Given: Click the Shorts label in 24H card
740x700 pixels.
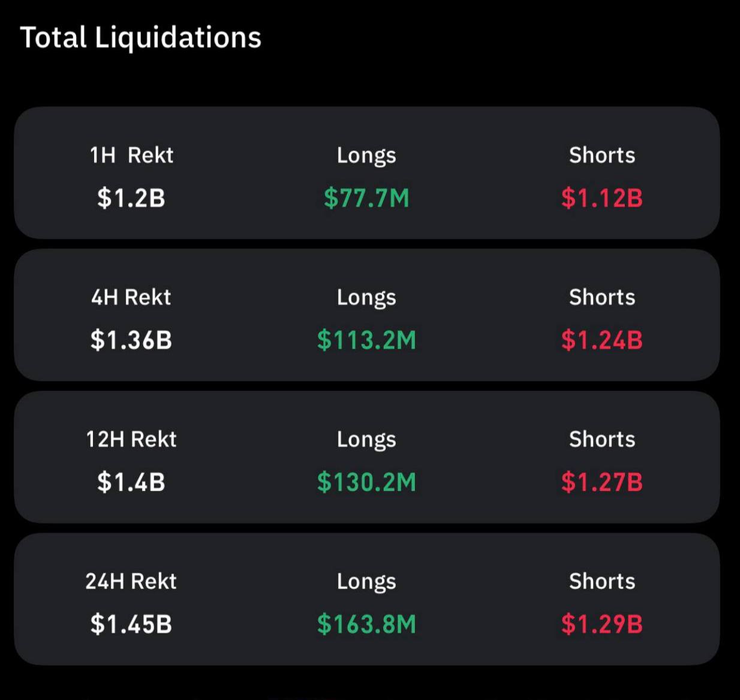Looking at the screenshot, I should (602, 582).
